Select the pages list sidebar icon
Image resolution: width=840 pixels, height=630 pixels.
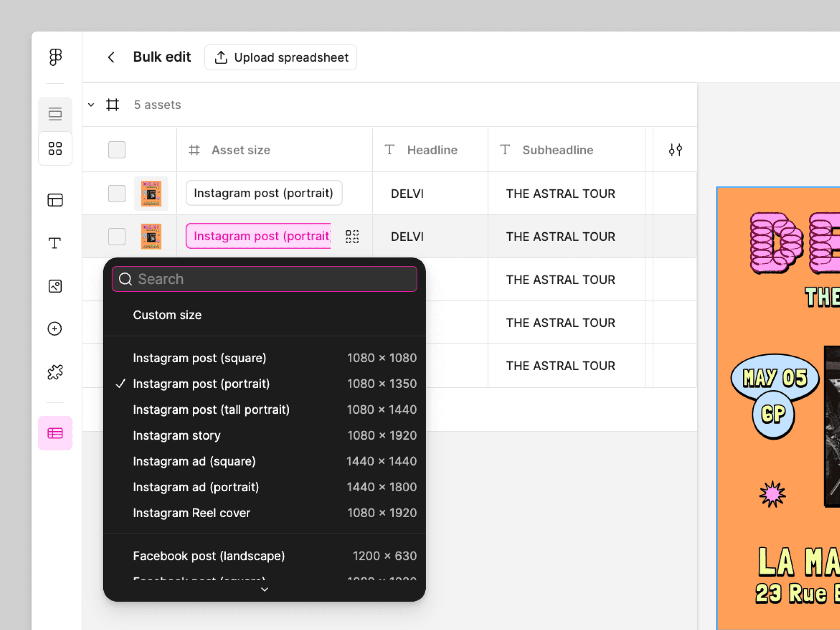pos(55,114)
